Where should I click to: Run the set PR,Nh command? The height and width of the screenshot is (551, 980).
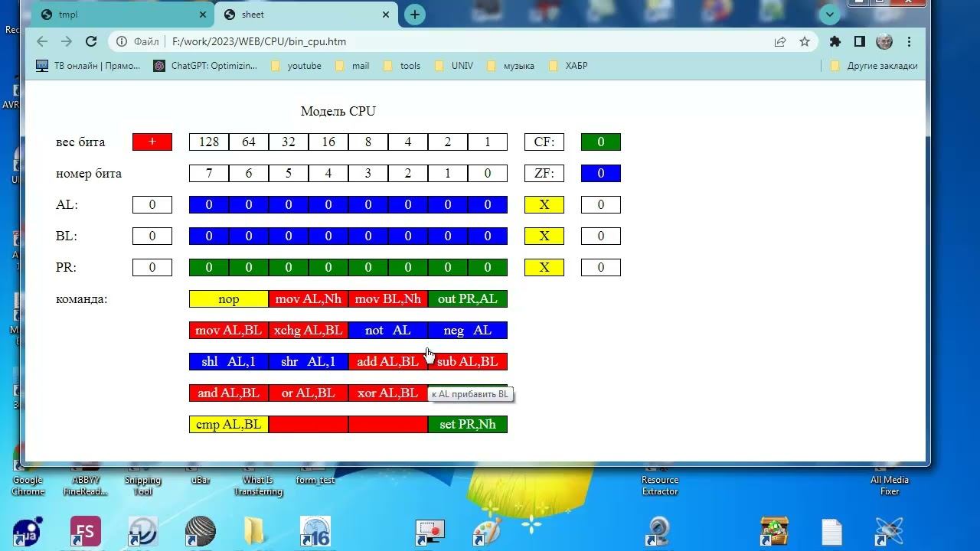468,425
